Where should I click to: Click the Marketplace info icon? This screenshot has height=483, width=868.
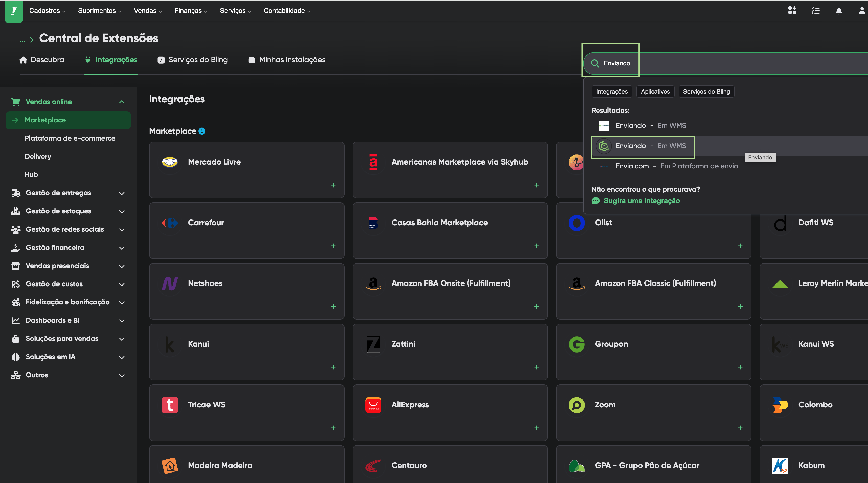pyautogui.click(x=202, y=131)
